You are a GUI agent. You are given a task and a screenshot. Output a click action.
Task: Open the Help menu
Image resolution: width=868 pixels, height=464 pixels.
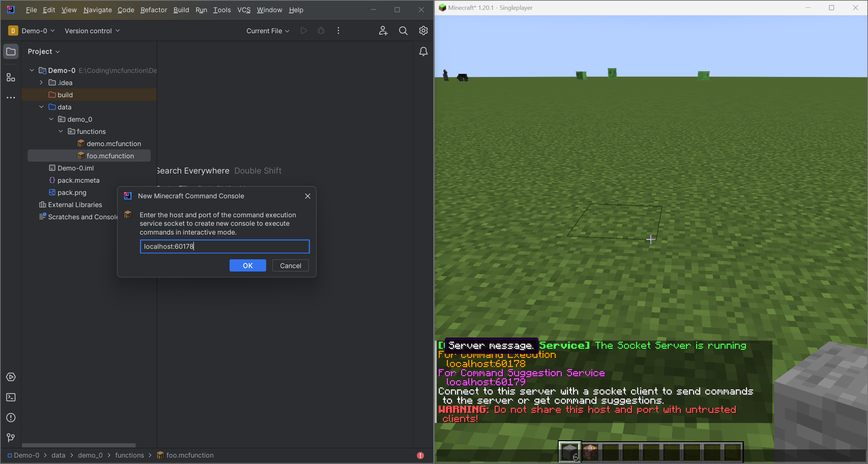pyautogui.click(x=296, y=10)
